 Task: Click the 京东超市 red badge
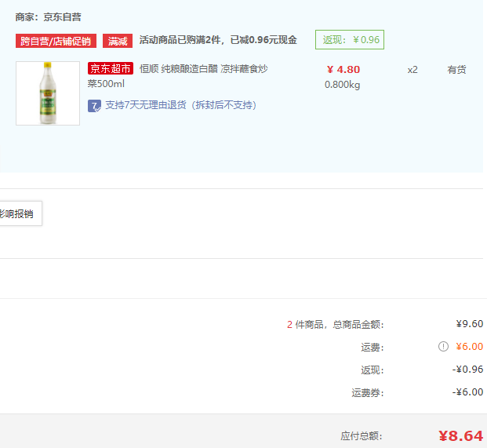click(x=111, y=68)
